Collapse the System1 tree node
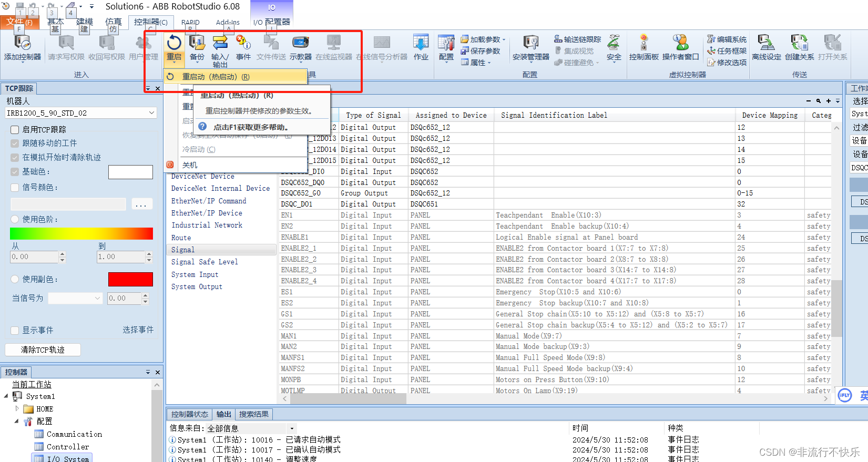This screenshot has height=462, width=868. [x=6, y=396]
